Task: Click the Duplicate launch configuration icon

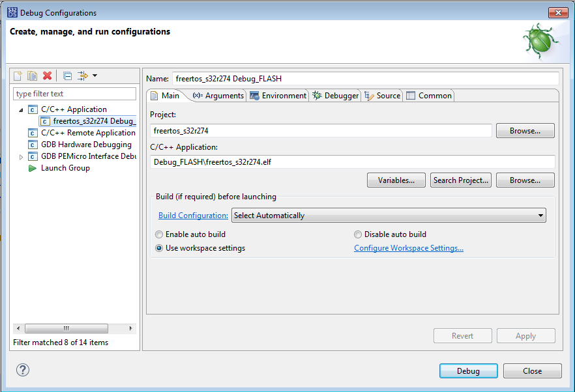Action: (x=32, y=76)
